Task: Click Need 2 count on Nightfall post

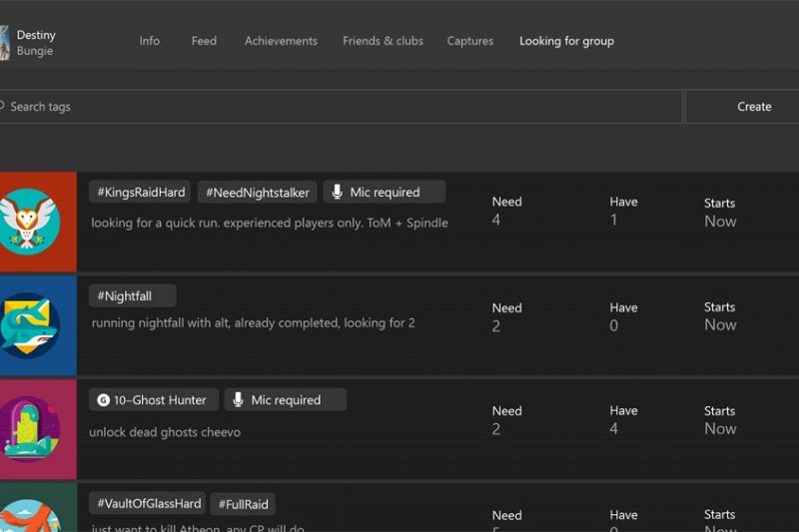Action: click(506, 317)
